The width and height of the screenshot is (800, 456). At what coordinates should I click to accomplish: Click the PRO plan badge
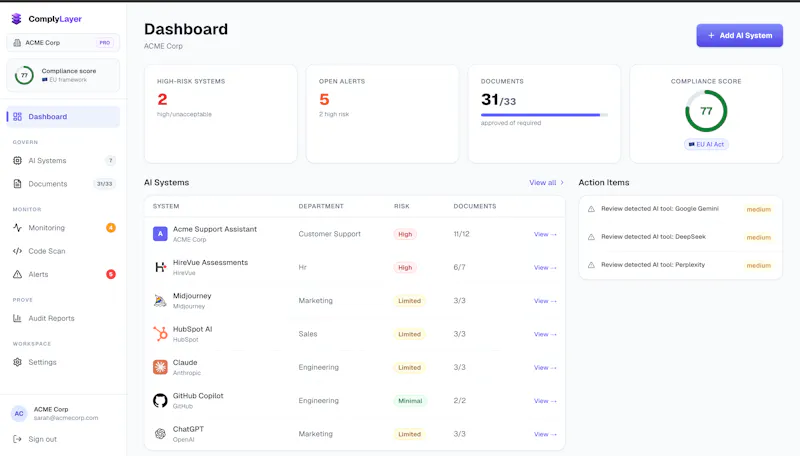click(105, 43)
